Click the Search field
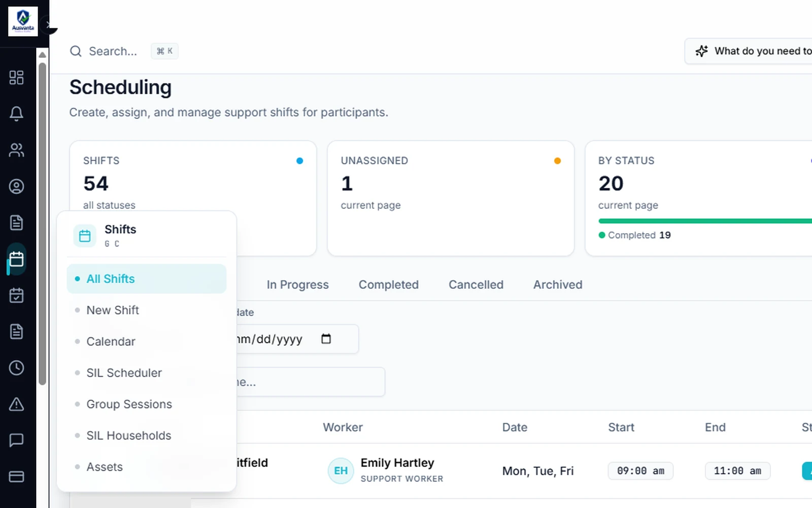812x508 pixels. 124,51
